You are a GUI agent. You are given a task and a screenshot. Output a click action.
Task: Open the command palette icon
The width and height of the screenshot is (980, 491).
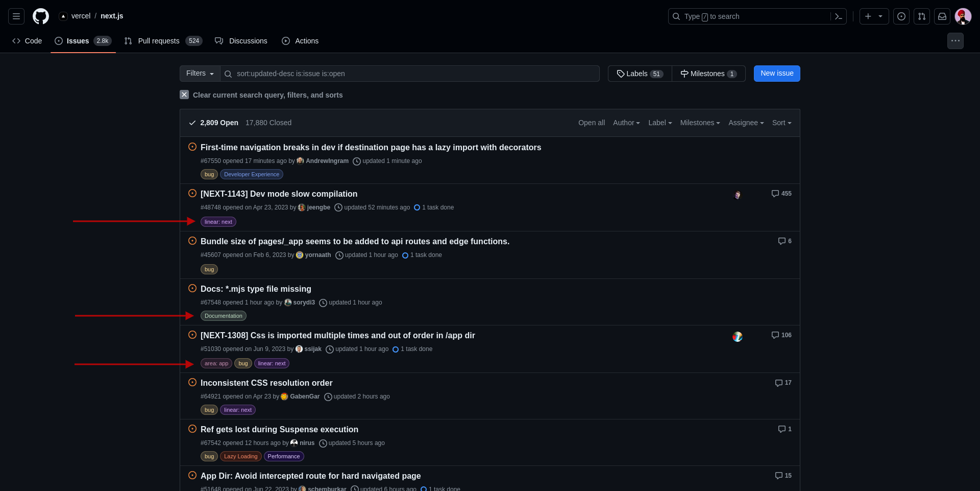[x=838, y=16]
